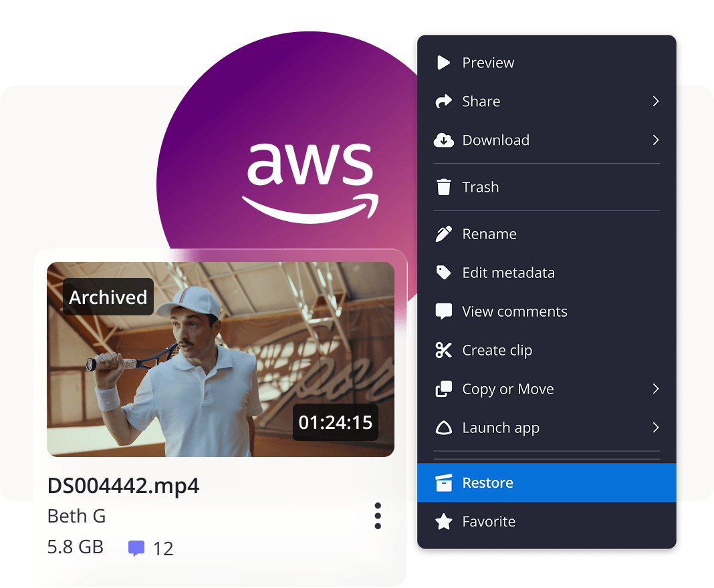Open the three-dot menu on DS004442.mp4
714x588 pixels.
coord(378,516)
